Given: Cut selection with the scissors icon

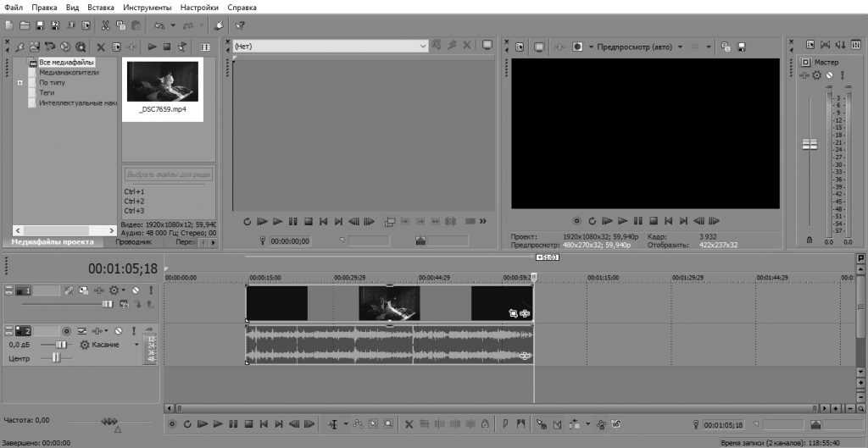Looking at the screenshot, I should pyautogui.click(x=105, y=25).
